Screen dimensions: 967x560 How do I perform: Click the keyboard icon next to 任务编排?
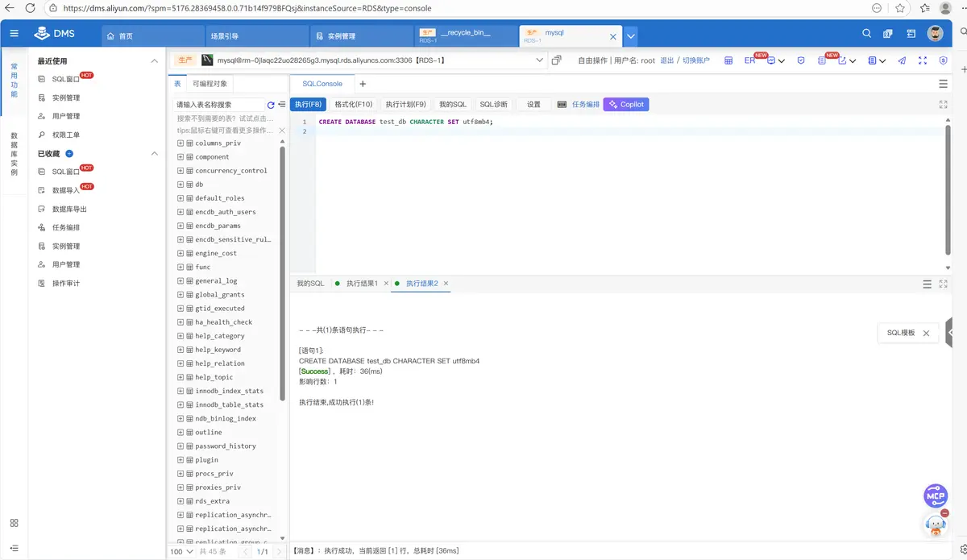[562, 105]
